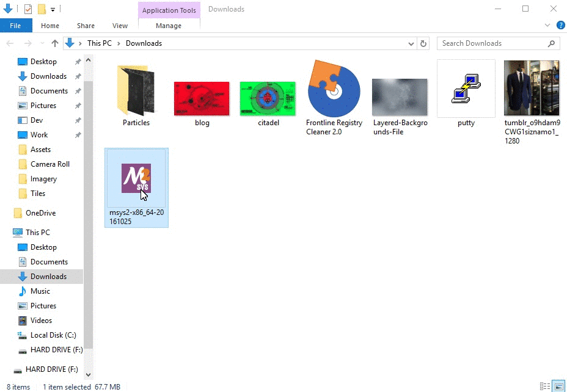
Task: Expand the ribbon using the chevron
Action: [x=547, y=26]
